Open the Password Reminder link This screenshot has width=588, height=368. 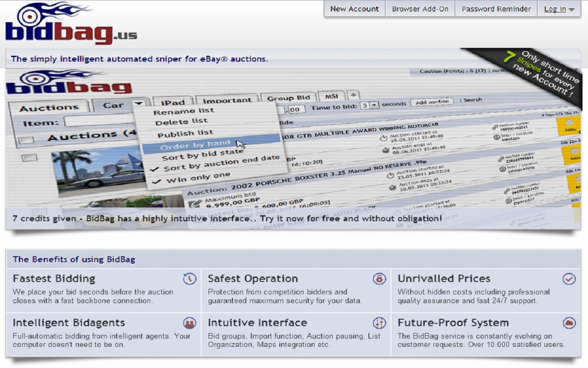pos(496,9)
